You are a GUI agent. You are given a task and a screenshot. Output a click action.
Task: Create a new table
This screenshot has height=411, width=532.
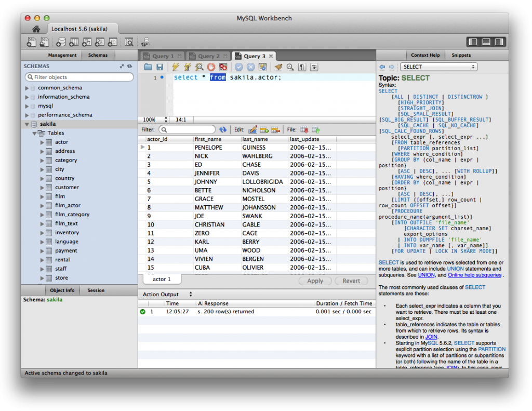(75, 42)
